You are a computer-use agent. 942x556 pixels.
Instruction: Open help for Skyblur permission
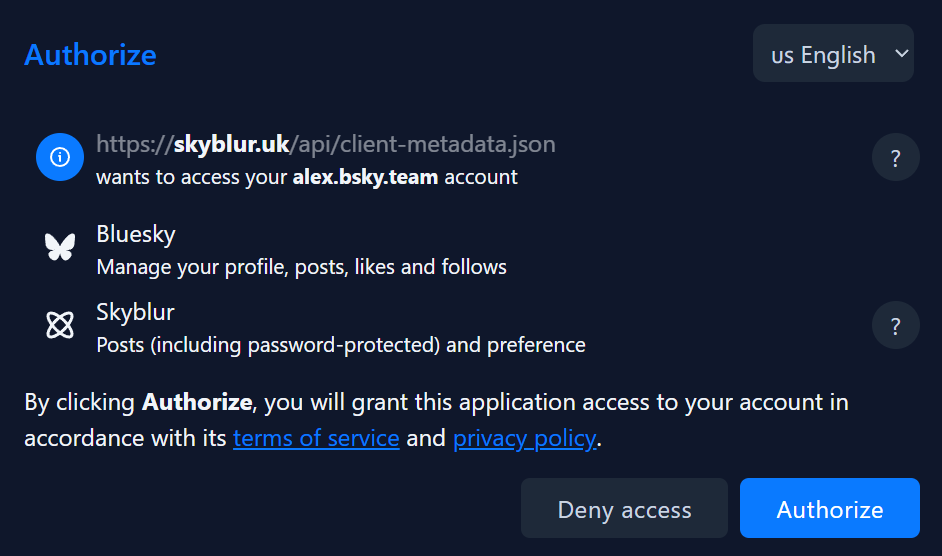tap(895, 326)
